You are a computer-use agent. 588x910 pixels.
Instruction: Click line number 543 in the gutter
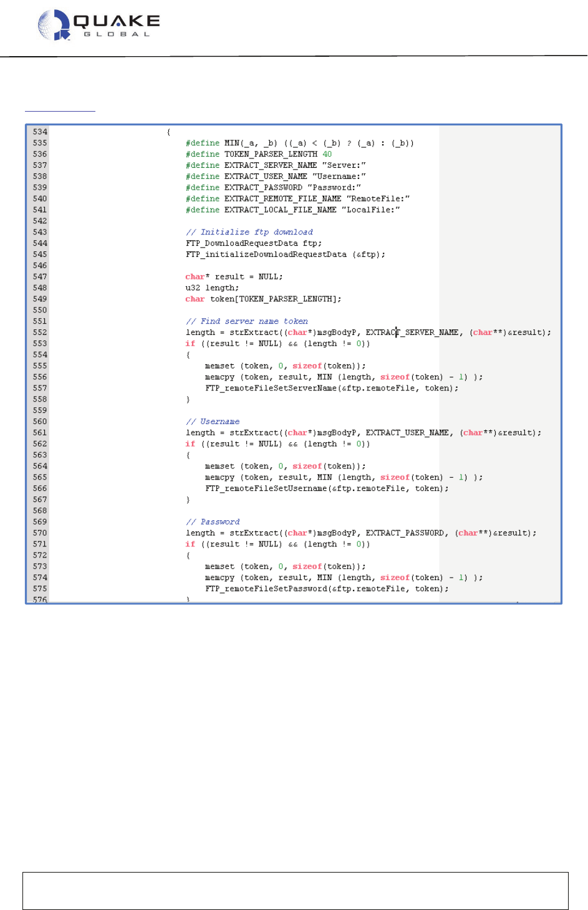(x=40, y=232)
